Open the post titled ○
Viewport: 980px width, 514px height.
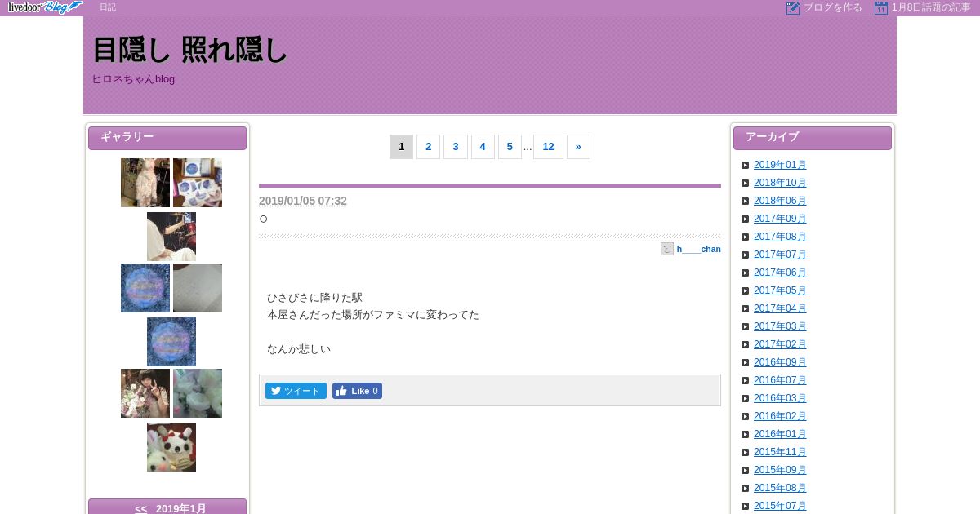(x=264, y=219)
